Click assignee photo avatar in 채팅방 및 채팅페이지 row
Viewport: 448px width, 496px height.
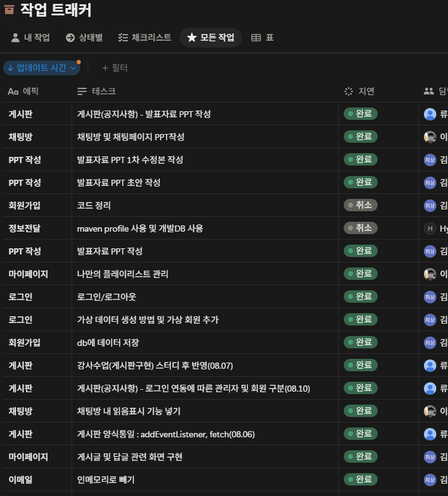(x=430, y=137)
